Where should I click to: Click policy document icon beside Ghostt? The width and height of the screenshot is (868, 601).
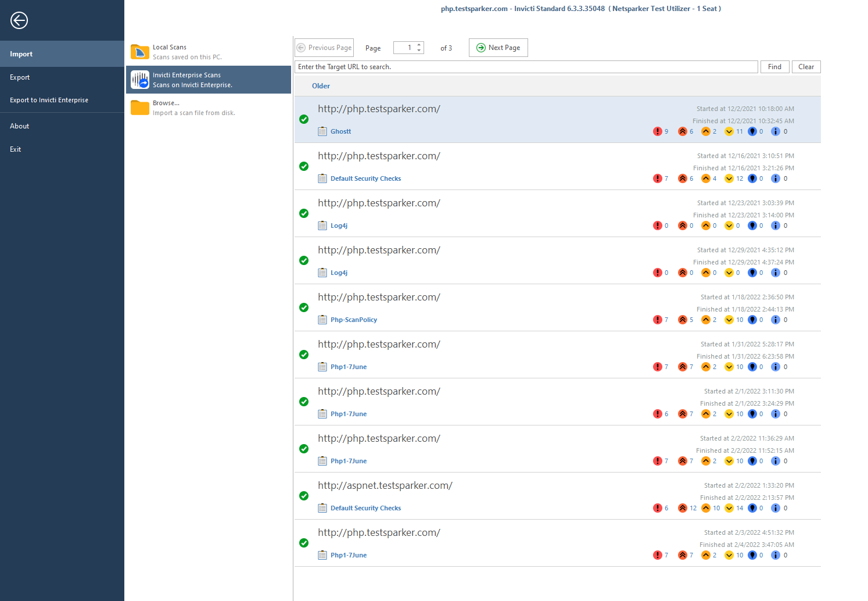tap(322, 131)
